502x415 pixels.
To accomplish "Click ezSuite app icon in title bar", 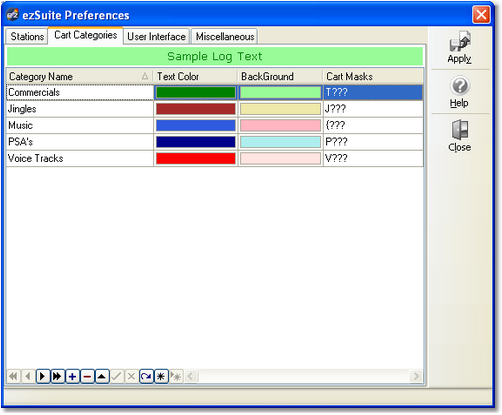I will 12,15.
